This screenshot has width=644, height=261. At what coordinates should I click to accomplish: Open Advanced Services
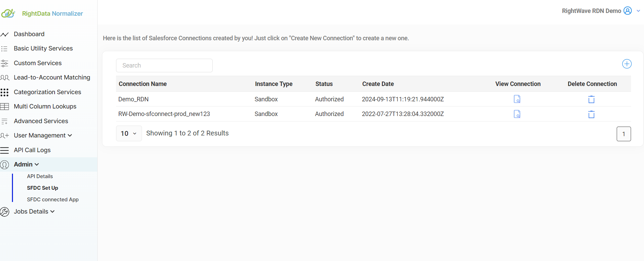coord(41,121)
